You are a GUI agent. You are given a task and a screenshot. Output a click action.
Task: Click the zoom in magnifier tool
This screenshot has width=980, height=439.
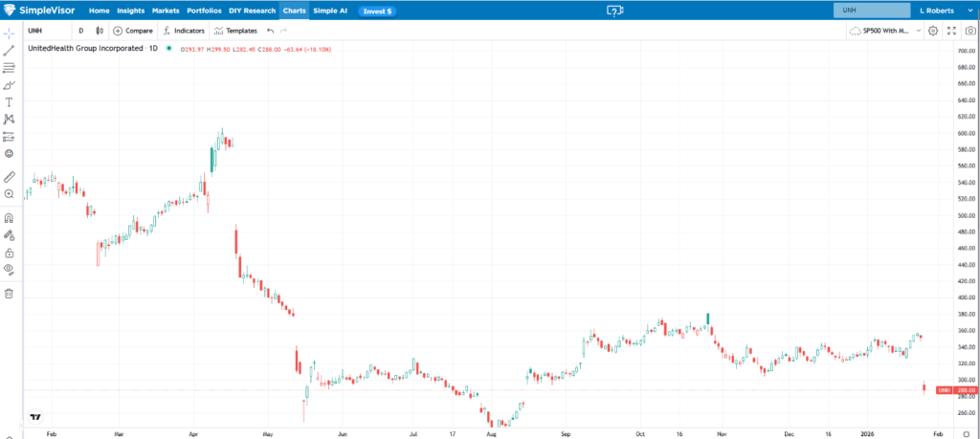click(10, 193)
